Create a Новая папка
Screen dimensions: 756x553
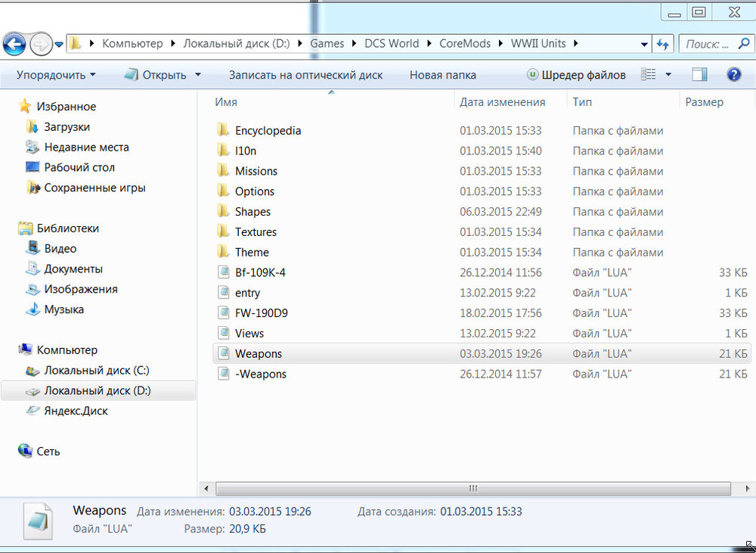pos(442,75)
